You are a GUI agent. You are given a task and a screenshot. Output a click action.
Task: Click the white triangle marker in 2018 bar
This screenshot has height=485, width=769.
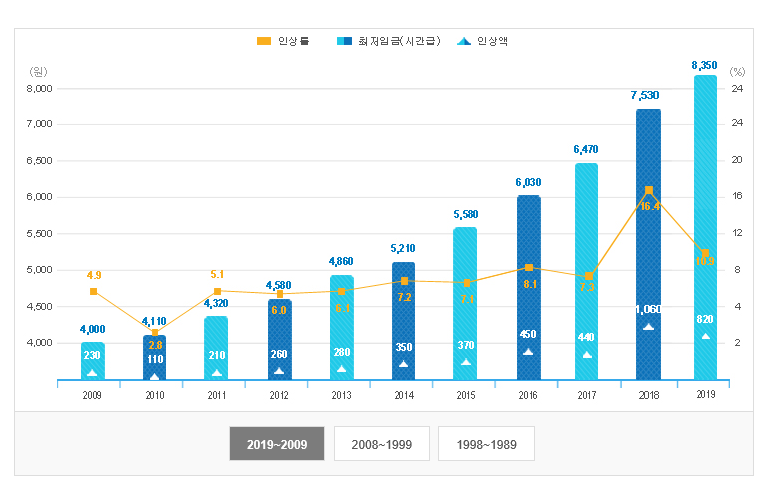(x=648, y=327)
